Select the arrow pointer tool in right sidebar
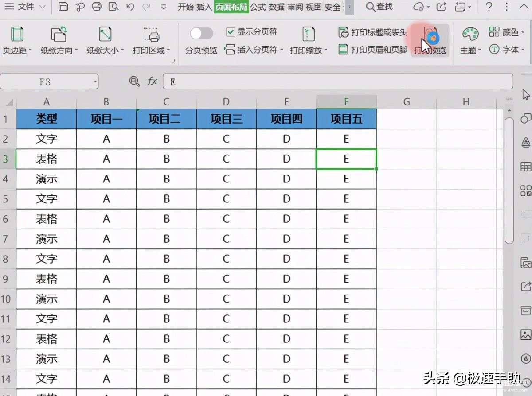This screenshot has width=532, height=396. [x=526, y=94]
